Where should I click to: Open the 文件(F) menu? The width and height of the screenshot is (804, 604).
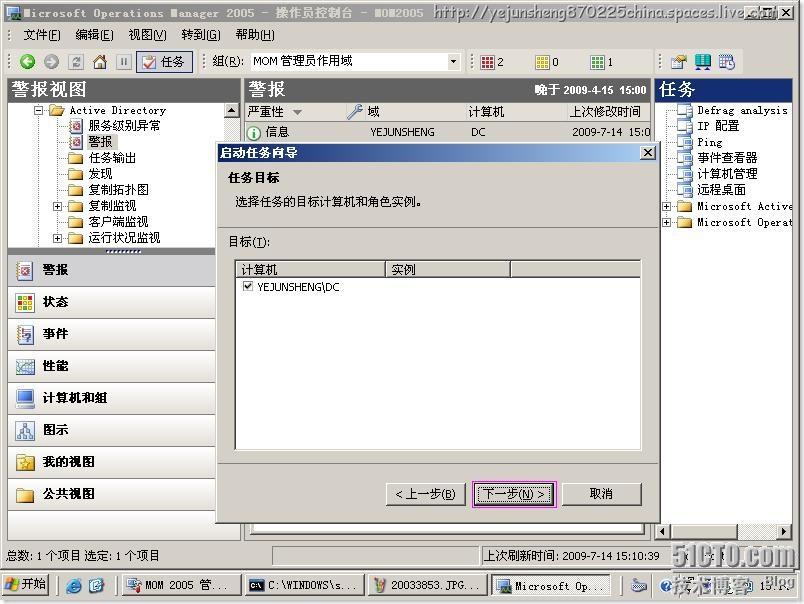(x=42, y=35)
